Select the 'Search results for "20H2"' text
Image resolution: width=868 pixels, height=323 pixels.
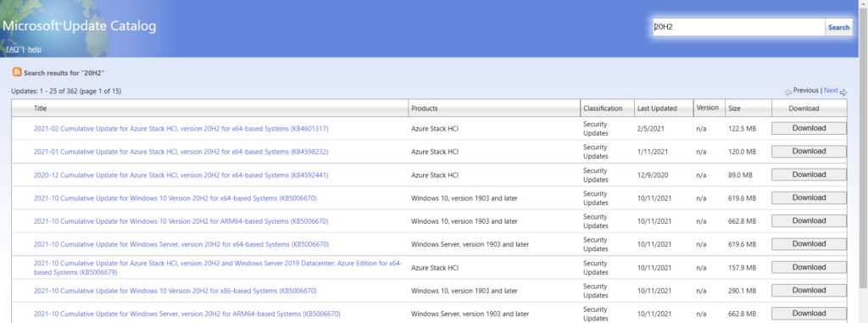64,73
